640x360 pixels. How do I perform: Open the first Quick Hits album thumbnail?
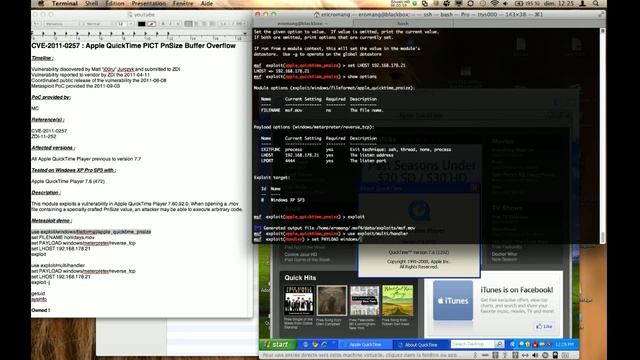point(299,301)
